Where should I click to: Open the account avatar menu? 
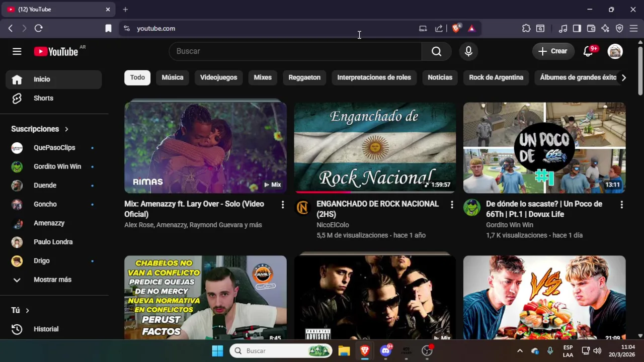click(x=615, y=51)
